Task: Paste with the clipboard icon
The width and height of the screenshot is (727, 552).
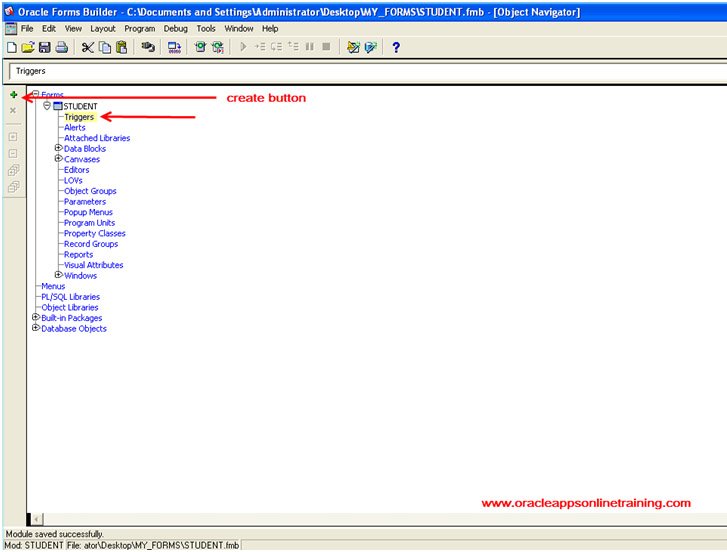Action: click(x=121, y=47)
